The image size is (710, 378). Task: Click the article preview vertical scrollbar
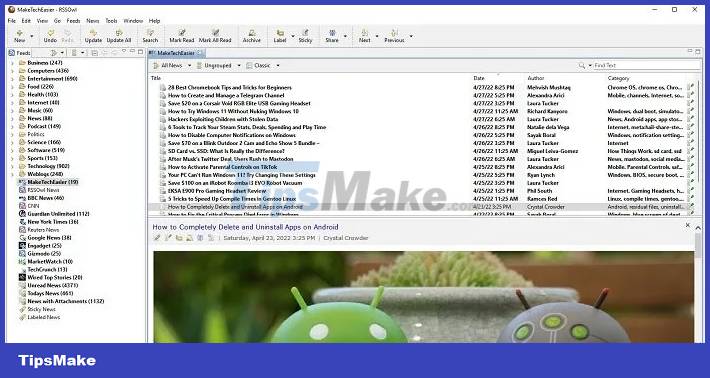point(698,246)
